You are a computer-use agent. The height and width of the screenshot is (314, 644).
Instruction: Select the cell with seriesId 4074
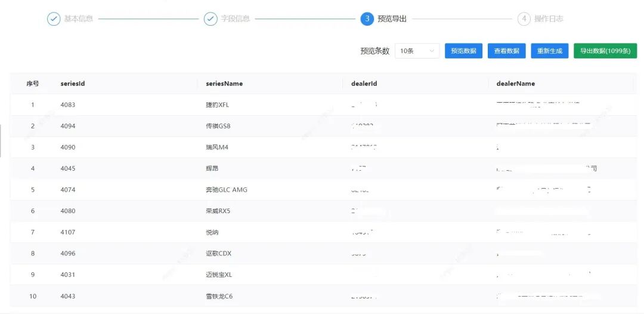[x=68, y=190]
